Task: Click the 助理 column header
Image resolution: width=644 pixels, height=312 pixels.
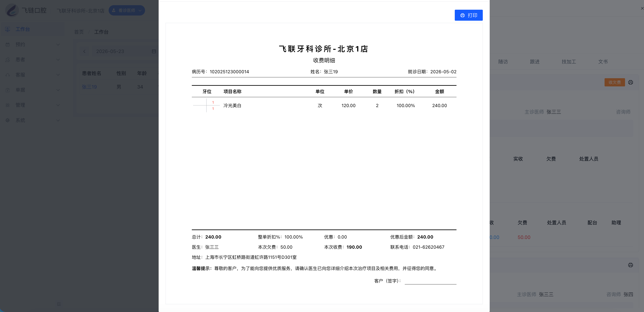Action: coord(616,223)
